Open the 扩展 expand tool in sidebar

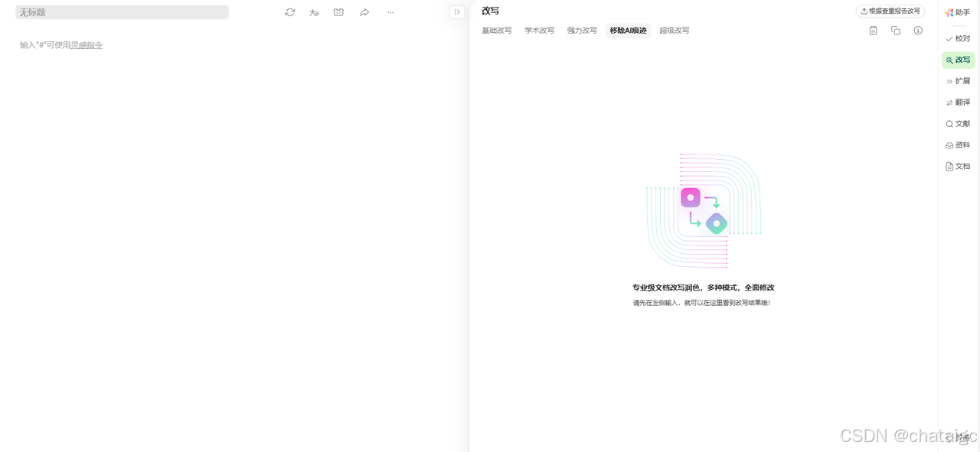coord(958,81)
